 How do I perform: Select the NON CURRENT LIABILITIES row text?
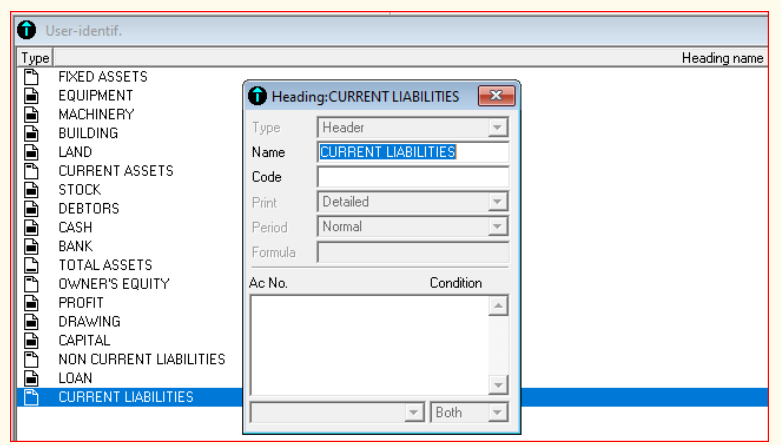[x=142, y=359]
